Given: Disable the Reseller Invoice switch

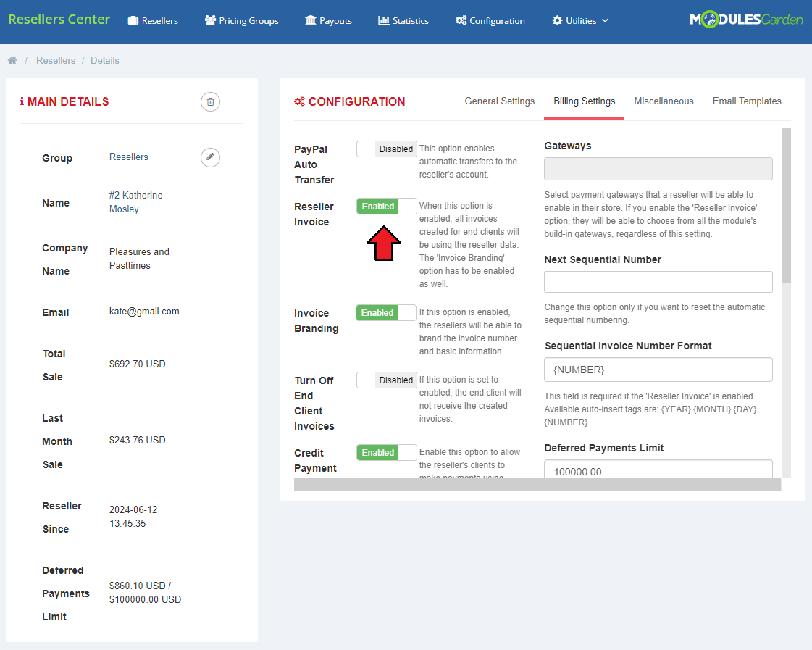Looking at the screenshot, I should coord(386,206).
